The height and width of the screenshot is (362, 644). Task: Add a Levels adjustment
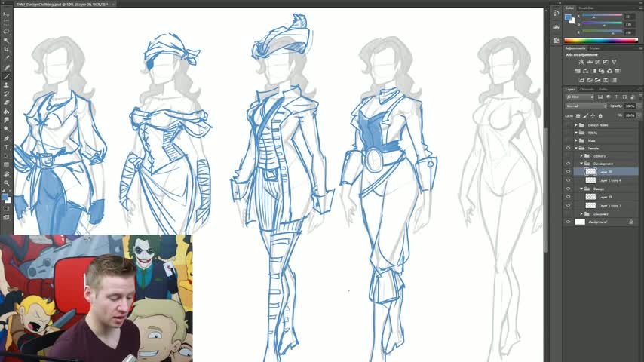590,62
